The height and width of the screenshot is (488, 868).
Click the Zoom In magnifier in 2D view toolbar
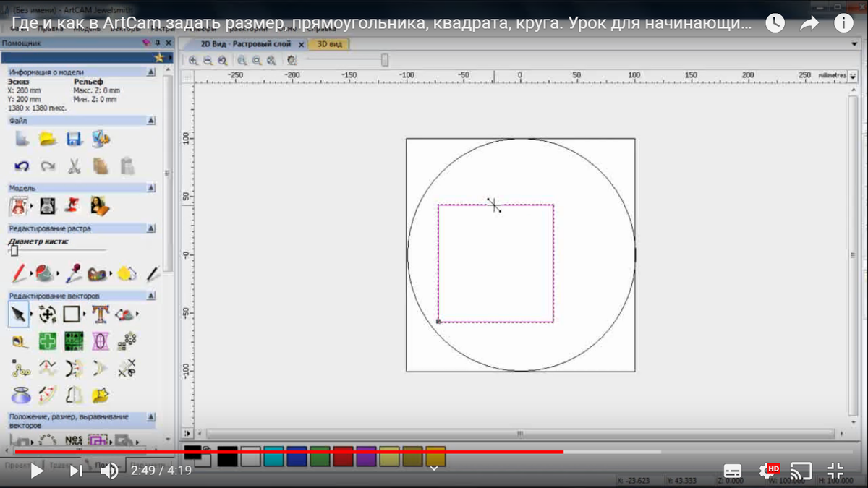tap(193, 61)
